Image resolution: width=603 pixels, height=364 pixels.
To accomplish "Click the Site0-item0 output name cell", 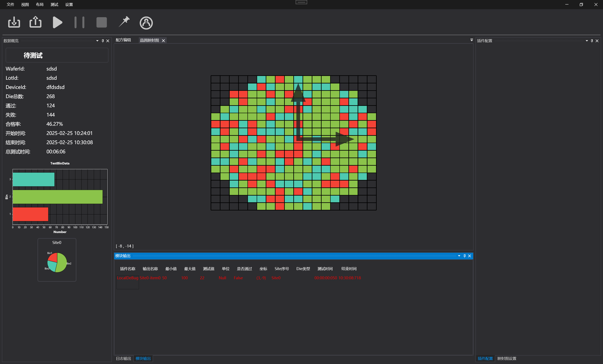I will (x=150, y=278).
